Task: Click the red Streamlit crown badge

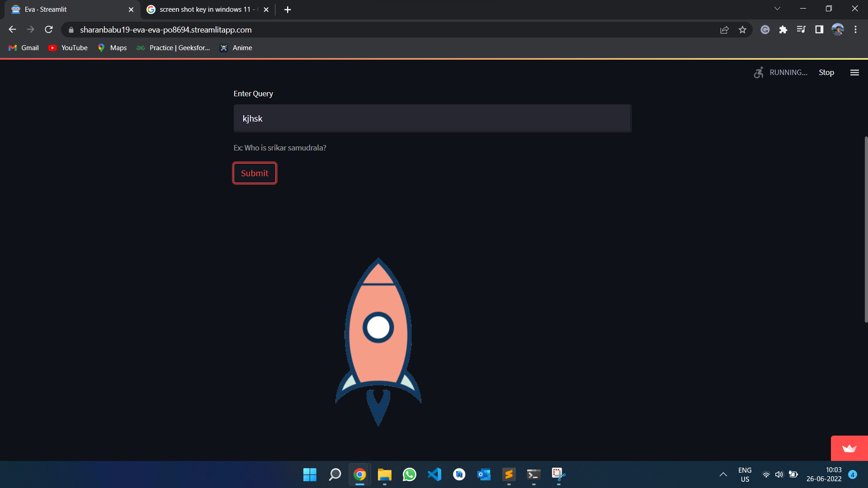Action: coord(849,448)
